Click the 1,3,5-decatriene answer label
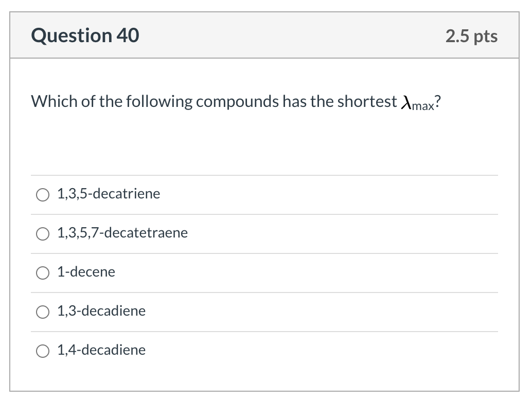Image resolution: width=532 pixels, height=402 pixels. (109, 194)
